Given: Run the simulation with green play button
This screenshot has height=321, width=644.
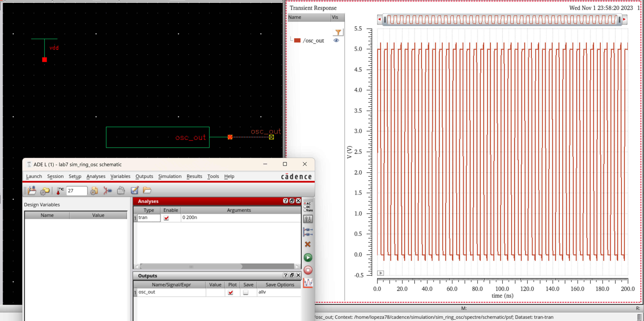Looking at the screenshot, I should click(x=308, y=257).
